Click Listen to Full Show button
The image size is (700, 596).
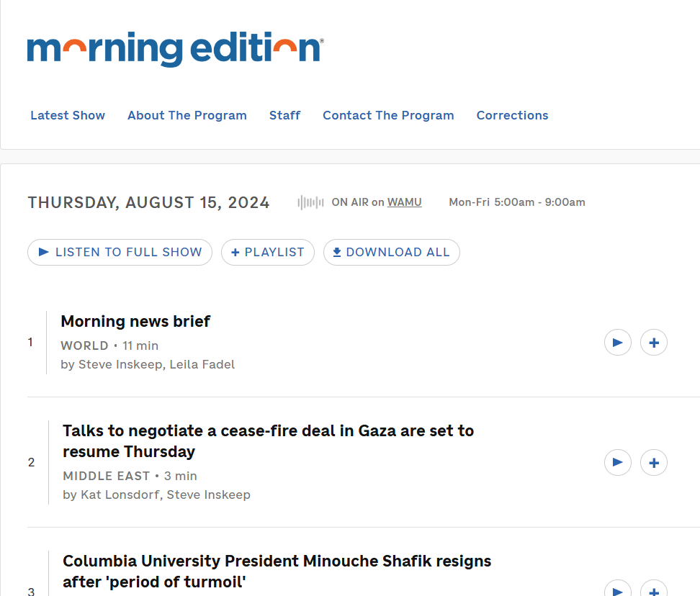pos(120,253)
